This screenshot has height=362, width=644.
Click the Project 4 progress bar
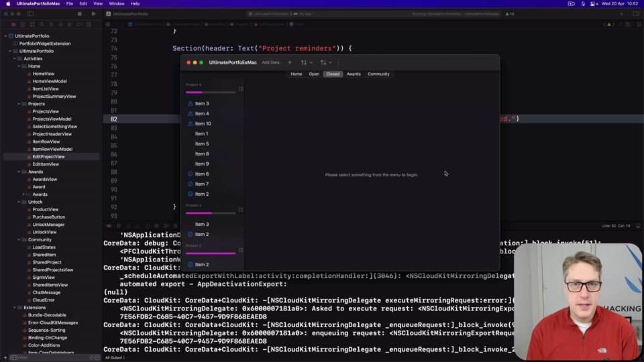point(211,93)
